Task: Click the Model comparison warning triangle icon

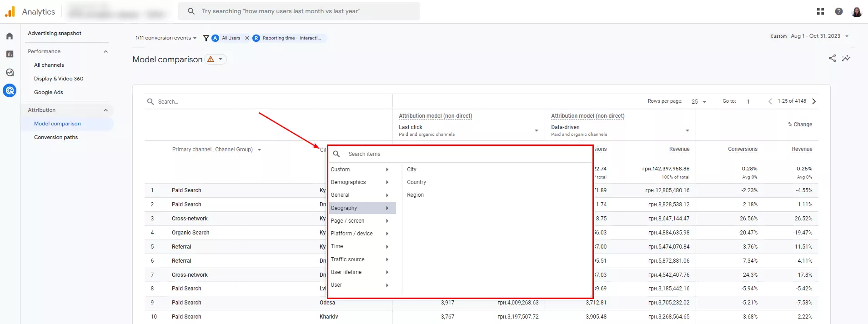Action: [211, 59]
